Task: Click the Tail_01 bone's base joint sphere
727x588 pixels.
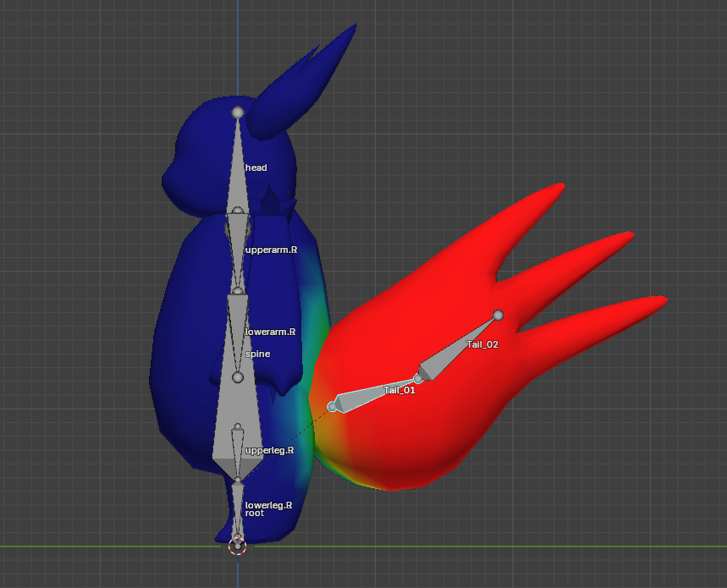Action: point(333,407)
